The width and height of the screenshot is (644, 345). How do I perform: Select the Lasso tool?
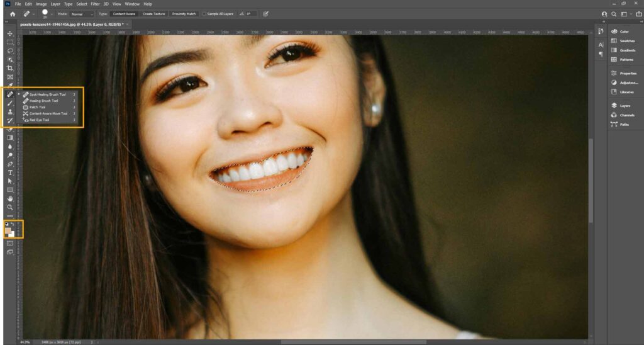pos(10,51)
